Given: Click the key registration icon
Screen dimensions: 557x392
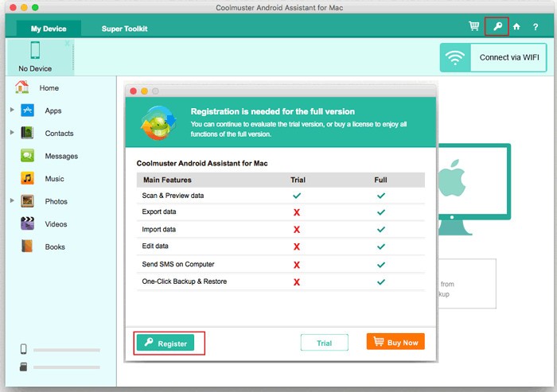Looking at the screenshot, I should (x=497, y=26).
